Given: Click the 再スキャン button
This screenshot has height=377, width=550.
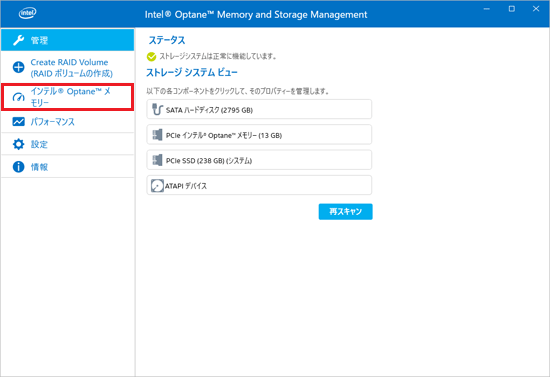Looking at the screenshot, I should pos(346,211).
